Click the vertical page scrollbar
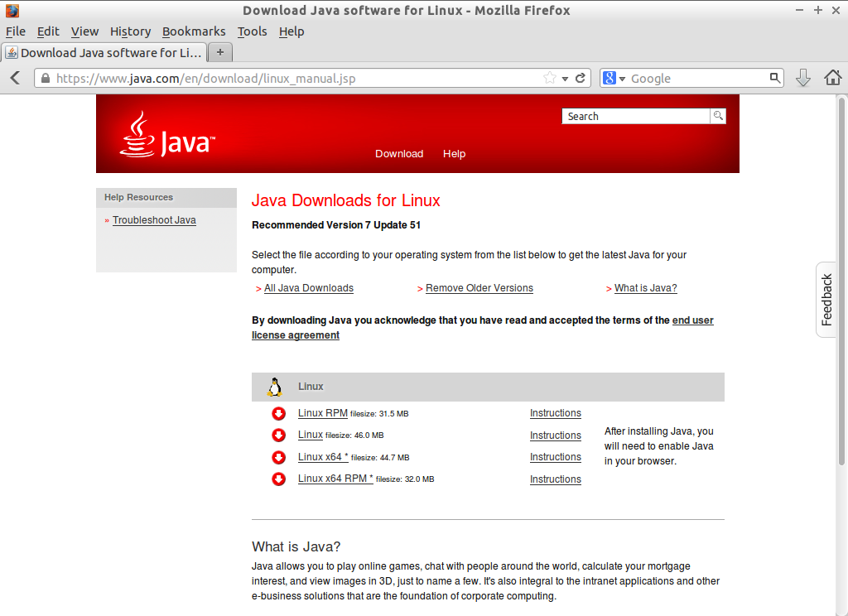The height and width of the screenshot is (616, 848). 841,282
